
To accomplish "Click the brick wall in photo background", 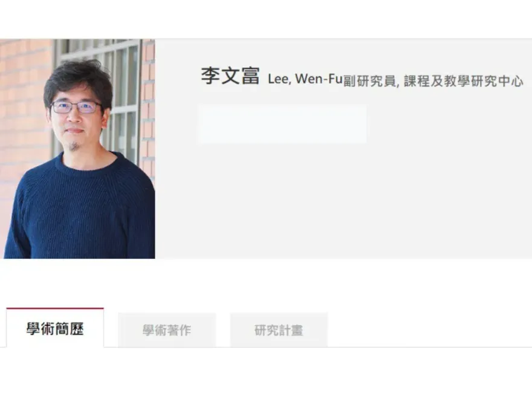I will (24, 102).
